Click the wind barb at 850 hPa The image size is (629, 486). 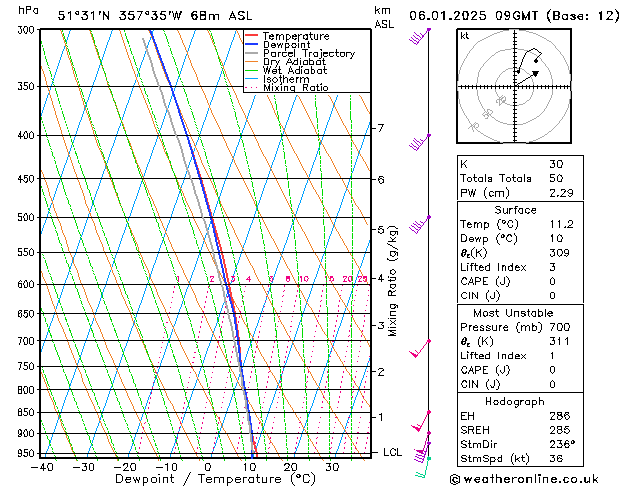tap(424, 418)
